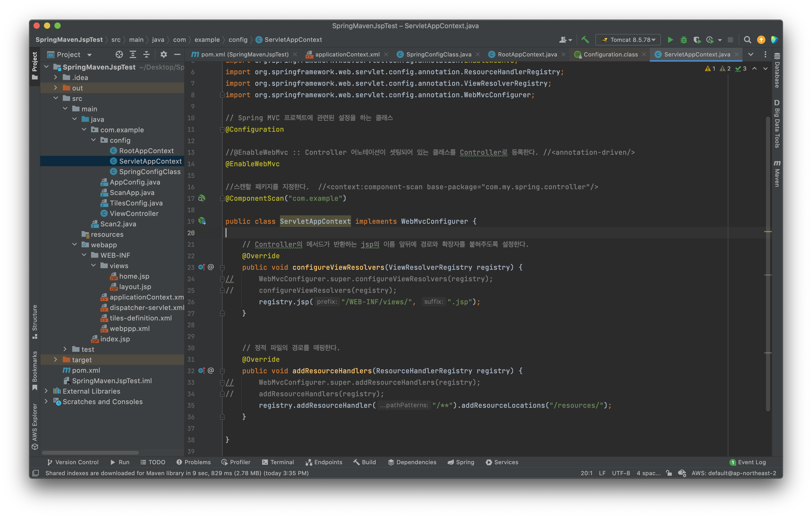Click the editor vertical scrollbar
The height and width of the screenshot is (517, 812).
tap(768, 263)
